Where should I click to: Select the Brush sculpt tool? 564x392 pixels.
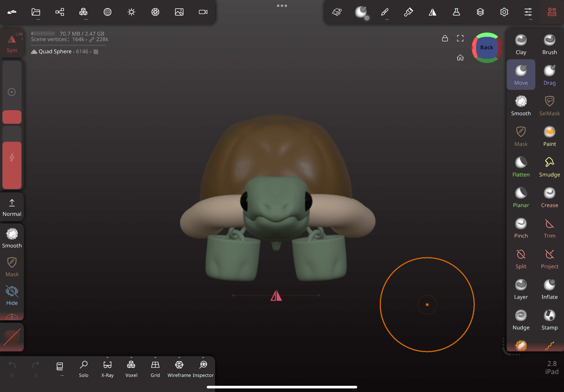(x=549, y=44)
